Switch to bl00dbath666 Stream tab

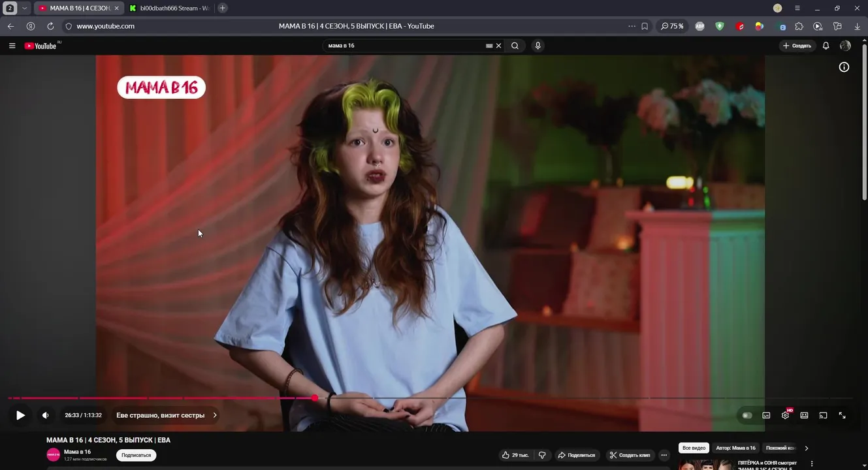point(169,8)
